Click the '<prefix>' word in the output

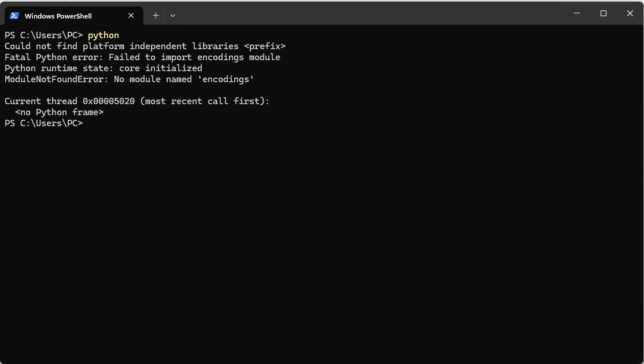pos(264,46)
